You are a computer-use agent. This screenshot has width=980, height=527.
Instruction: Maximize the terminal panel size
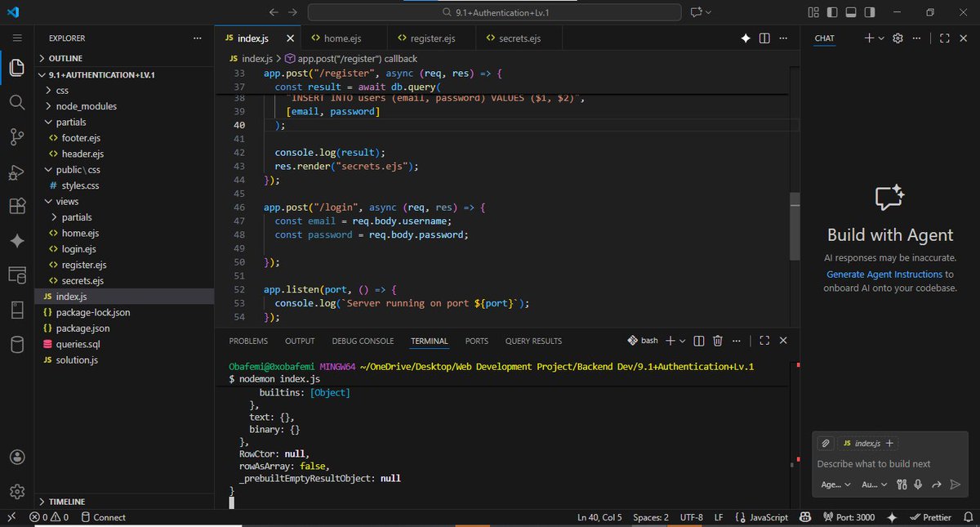coord(764,341)
